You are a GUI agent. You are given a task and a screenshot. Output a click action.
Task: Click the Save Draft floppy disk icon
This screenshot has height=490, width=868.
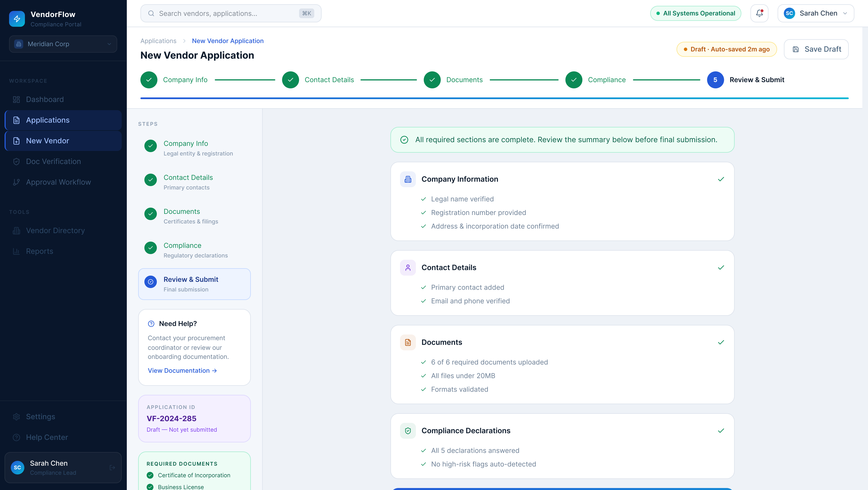coord(796,49)
